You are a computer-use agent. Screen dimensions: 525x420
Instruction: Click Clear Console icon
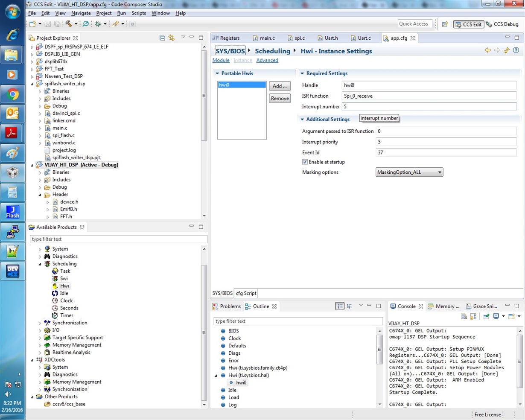point(464,316)
